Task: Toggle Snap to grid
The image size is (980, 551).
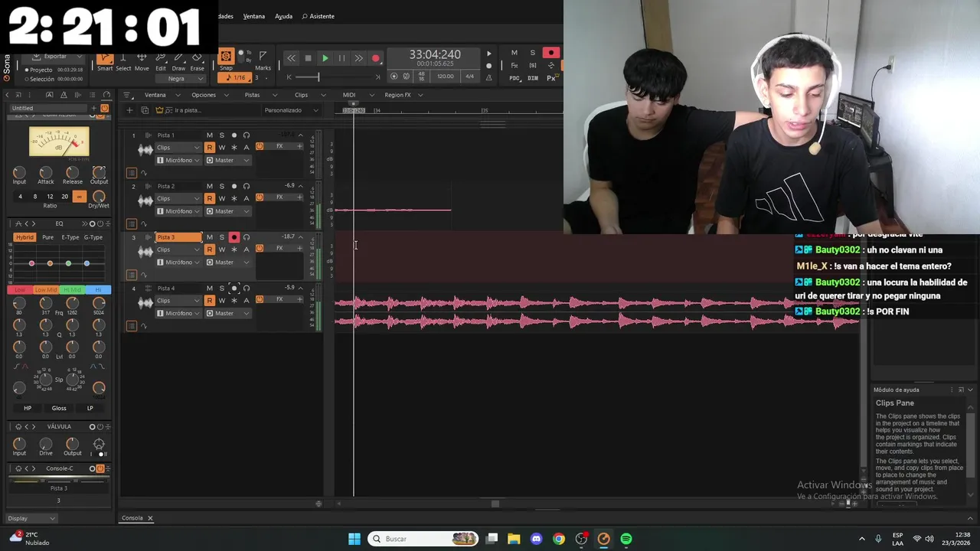Action: tap(226, 57)
